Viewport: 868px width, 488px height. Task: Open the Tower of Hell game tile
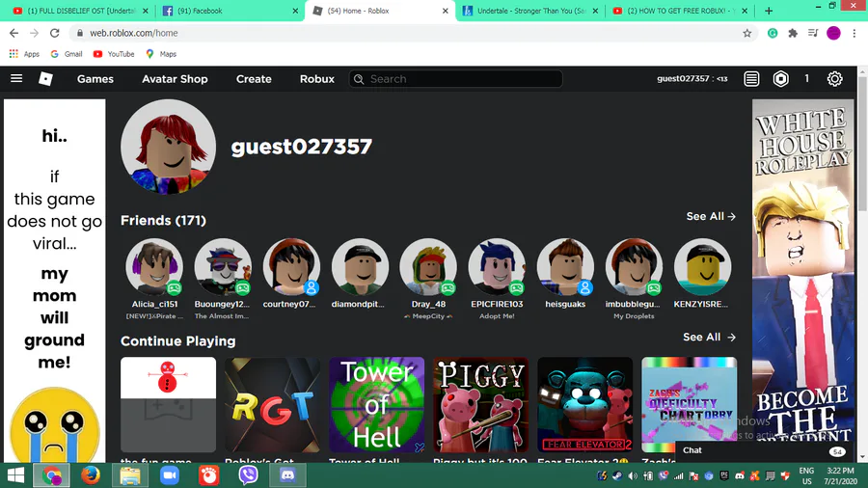(x=376, y=404)
